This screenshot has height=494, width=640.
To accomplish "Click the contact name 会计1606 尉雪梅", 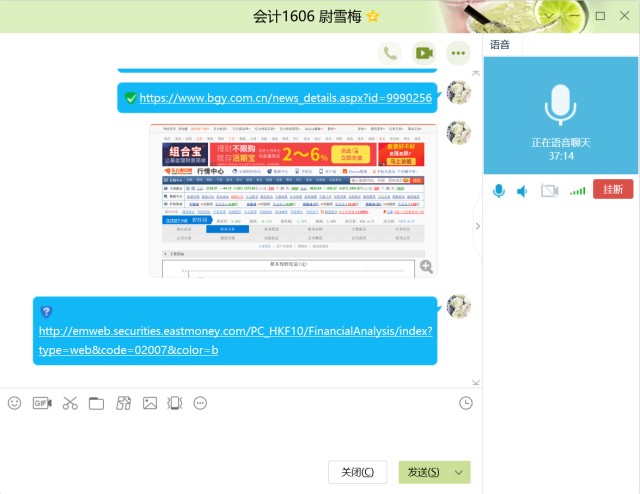I will (307, 16).
